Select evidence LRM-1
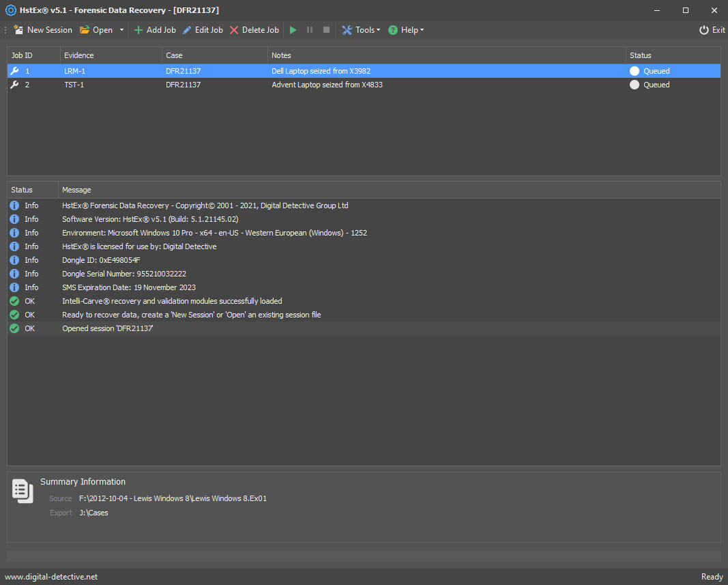This screenshot has height=585, width=728. pos(75,71)
